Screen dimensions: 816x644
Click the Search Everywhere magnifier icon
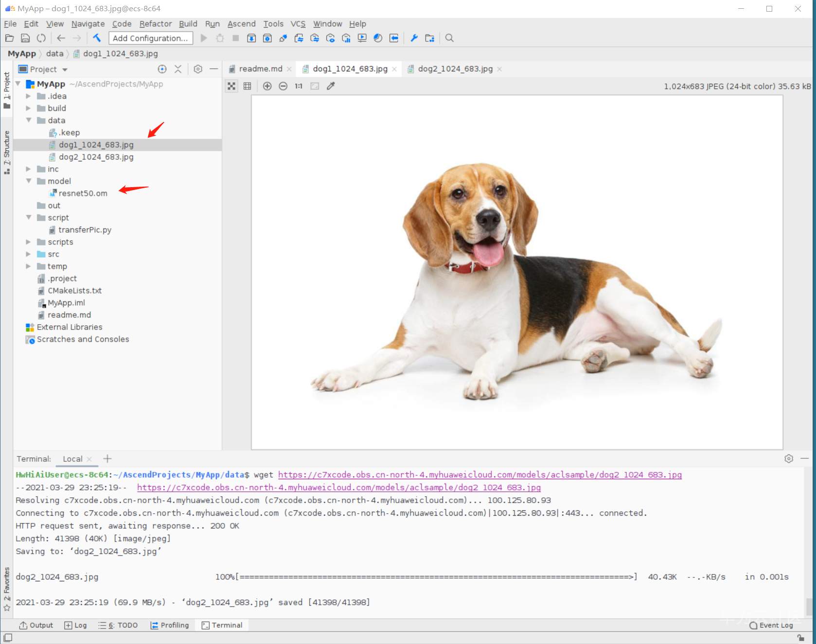(449, 38)
